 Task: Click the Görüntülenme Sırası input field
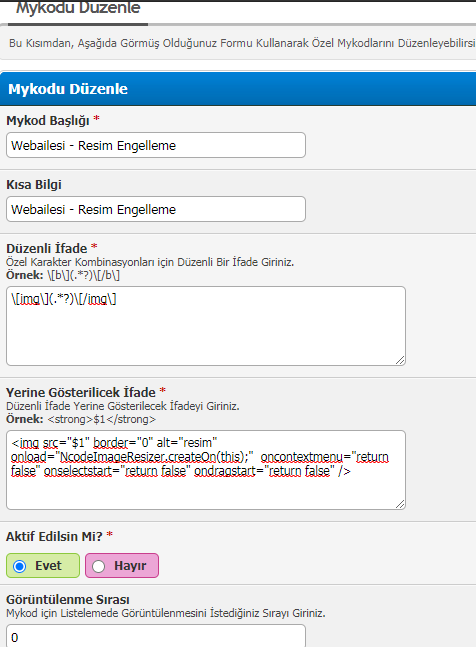(156, 636)
